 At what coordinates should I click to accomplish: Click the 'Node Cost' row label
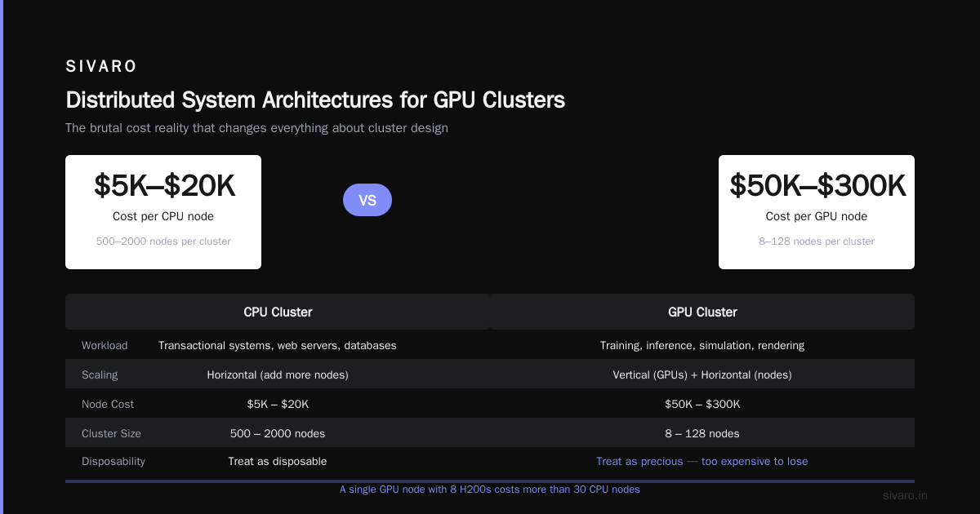tap(108, 404)
